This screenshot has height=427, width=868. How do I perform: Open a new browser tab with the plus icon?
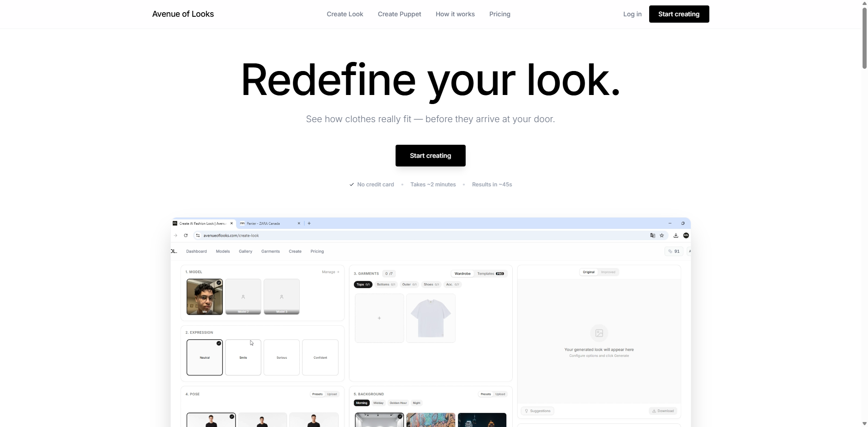pos(309,223)
